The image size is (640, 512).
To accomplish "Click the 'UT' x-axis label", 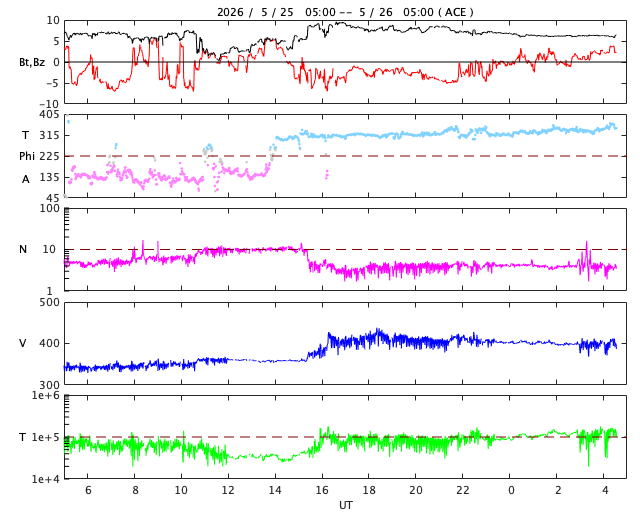I will point(345,505).
